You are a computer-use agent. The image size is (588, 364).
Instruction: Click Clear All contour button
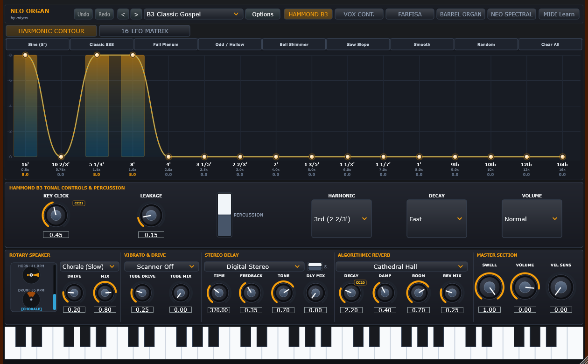tap(550, 44)
